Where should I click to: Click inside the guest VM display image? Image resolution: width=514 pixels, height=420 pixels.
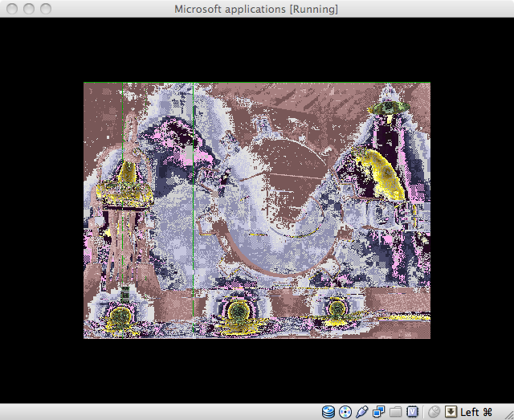point(257,210)
